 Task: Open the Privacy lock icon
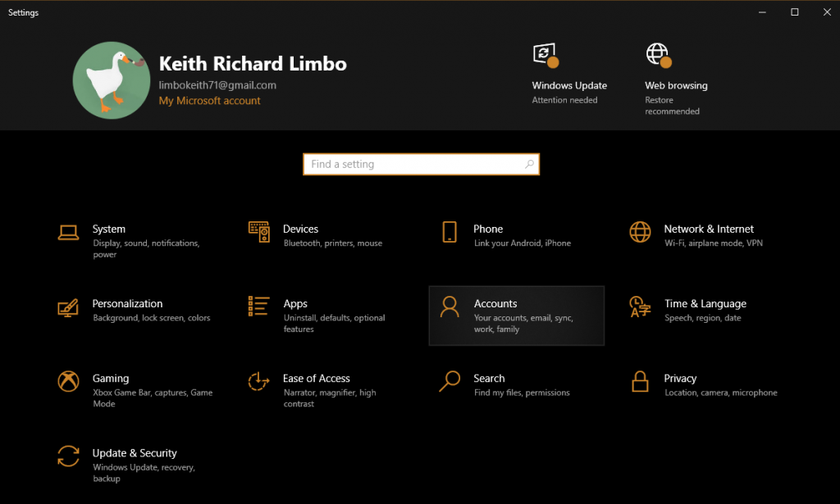(x=640, y=381)
